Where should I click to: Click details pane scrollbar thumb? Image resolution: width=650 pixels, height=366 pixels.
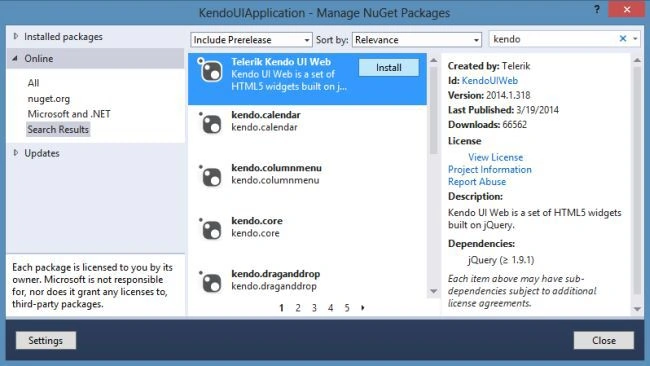[637, 180]
